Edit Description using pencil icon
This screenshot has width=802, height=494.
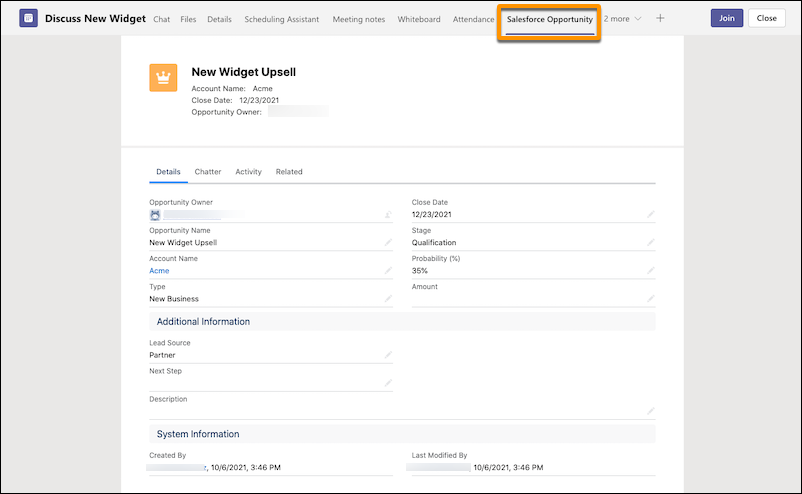click(651, 411)
